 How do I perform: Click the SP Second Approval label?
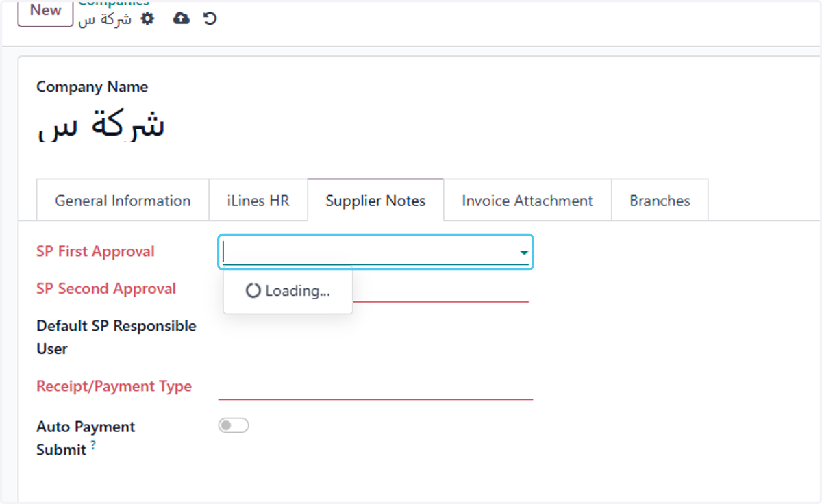point(106,289)
